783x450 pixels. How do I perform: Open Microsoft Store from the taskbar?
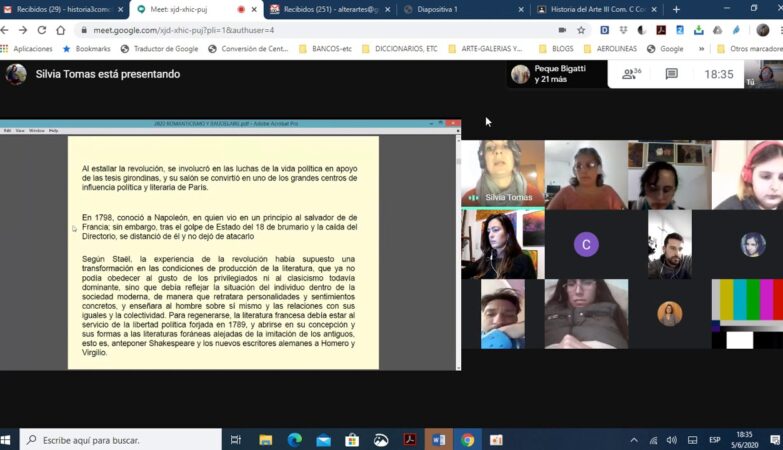[x=352, y=440]
